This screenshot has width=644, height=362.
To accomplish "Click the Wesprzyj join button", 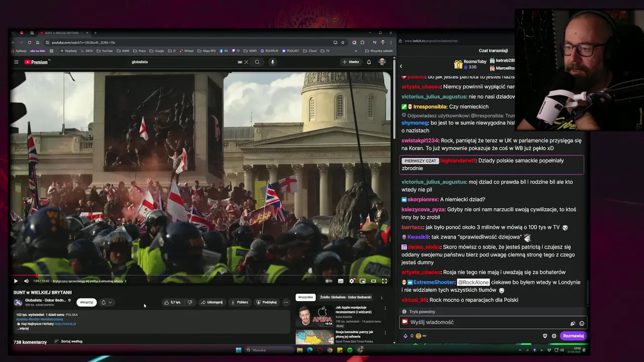I will 87,302.
